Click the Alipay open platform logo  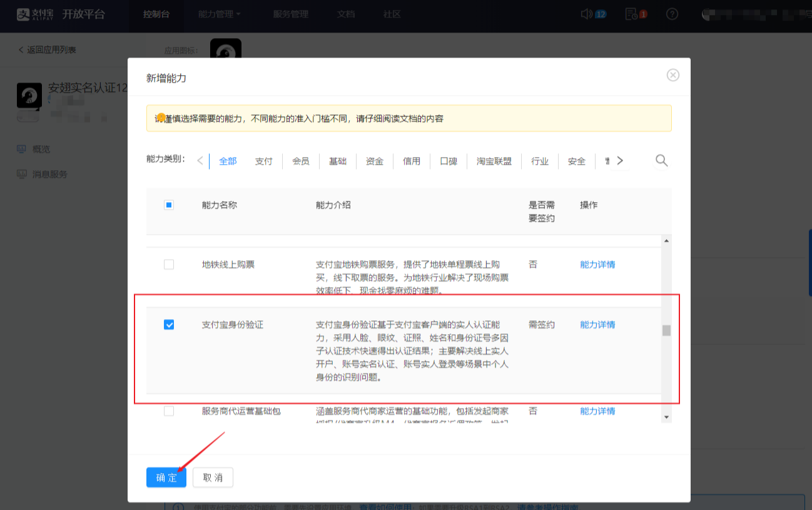(61, 14)
